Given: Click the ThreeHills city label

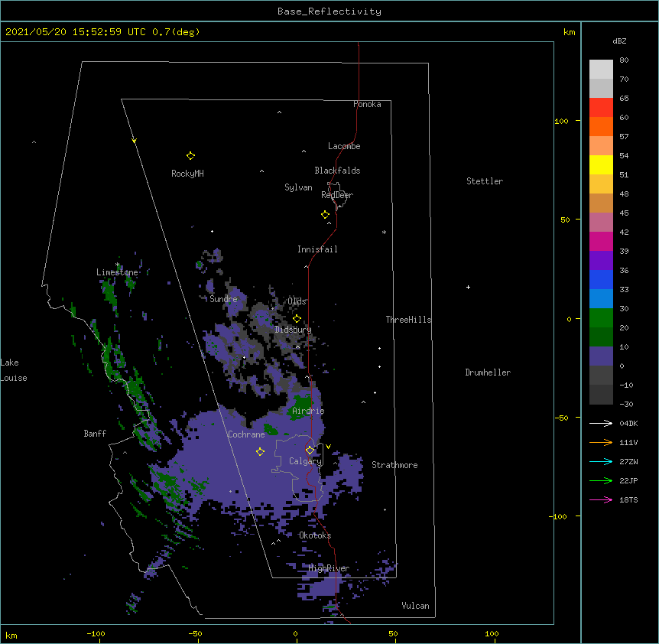Looking at the screenshot, I should [x=408, y=320].
